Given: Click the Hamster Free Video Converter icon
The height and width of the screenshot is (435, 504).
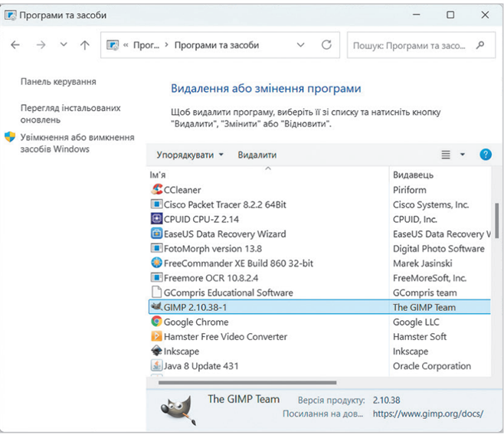Looking at the screenshot, I should 156,336.
